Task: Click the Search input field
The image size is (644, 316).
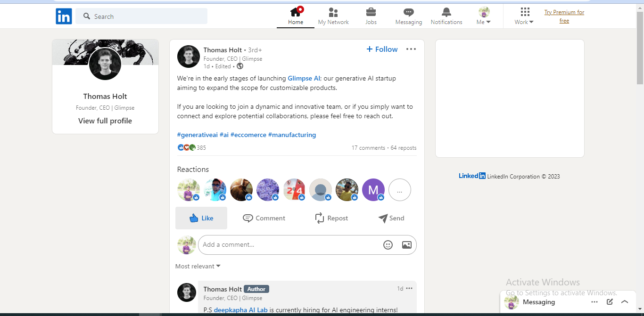Action: pyautogui.click(x=141, y=16)
